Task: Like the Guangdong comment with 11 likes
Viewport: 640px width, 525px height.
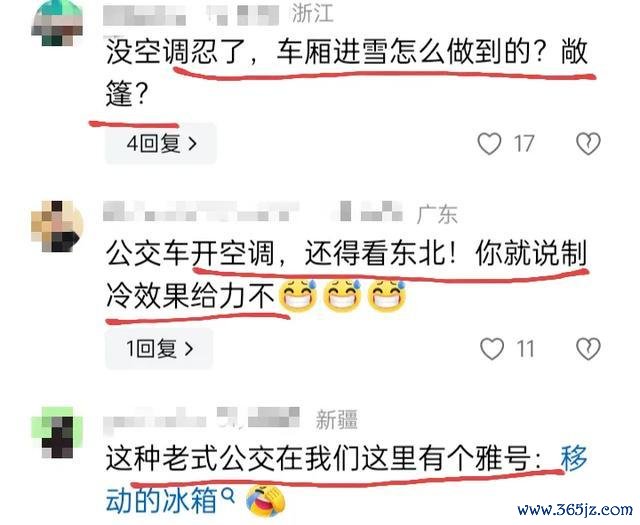Action: coord(492,349)
